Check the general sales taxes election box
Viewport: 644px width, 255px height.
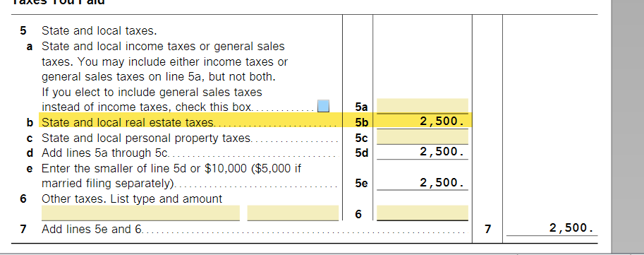click(324, 106)
